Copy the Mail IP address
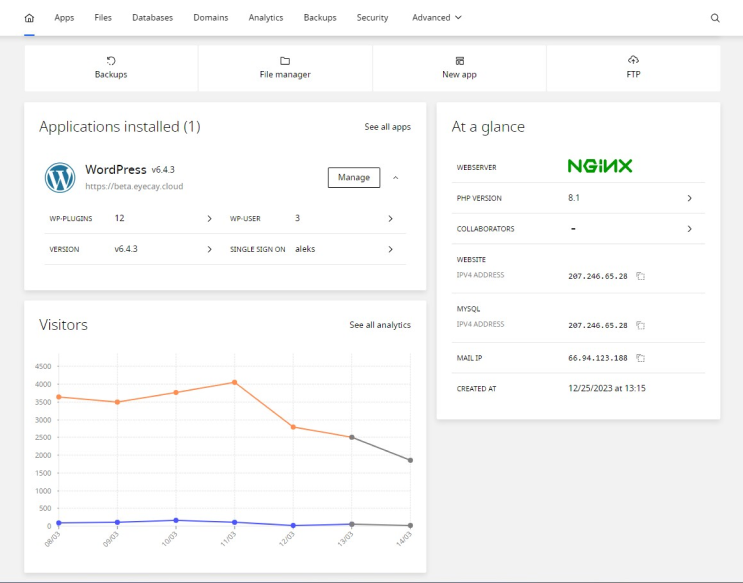Screen dimensions: 743x583 (x=641, y=358)
